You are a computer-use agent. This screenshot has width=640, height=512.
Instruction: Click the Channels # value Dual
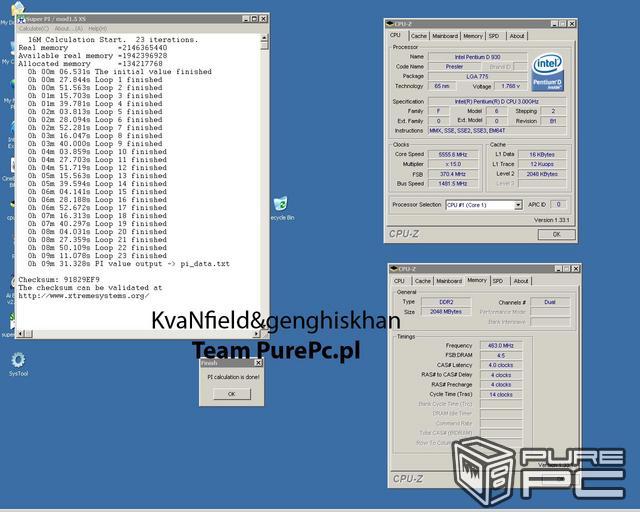click(x=550, y=302)
